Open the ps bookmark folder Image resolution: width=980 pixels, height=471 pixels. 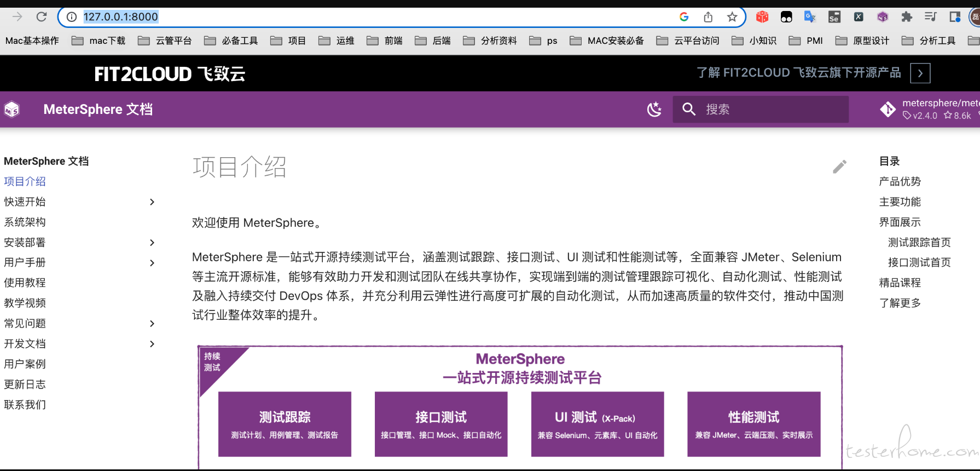[x=543, y=41]
